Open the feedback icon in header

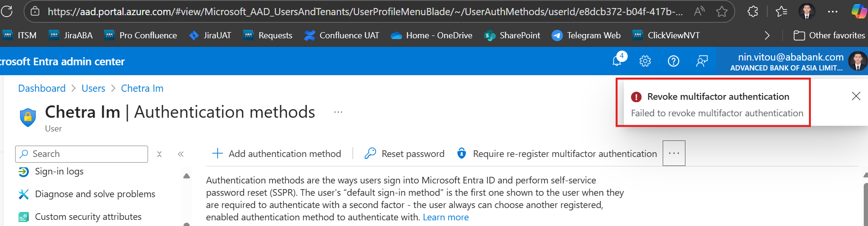702,61
